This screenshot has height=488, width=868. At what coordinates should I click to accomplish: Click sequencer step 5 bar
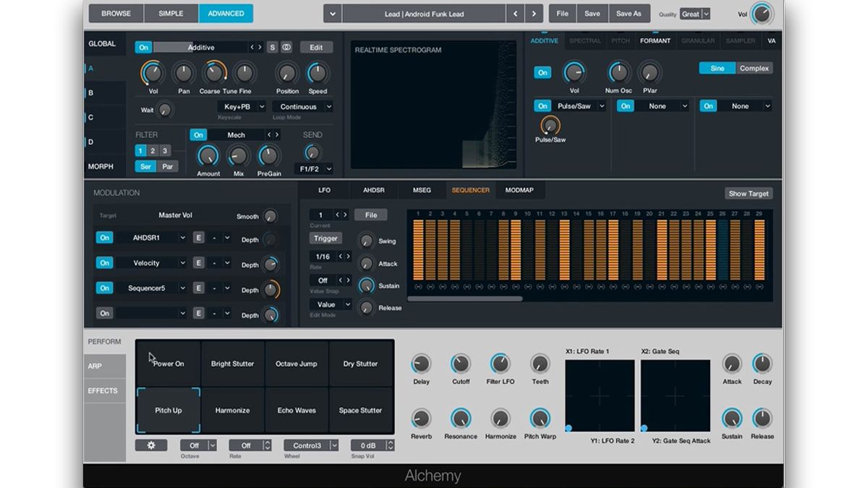tap(467, 249)
